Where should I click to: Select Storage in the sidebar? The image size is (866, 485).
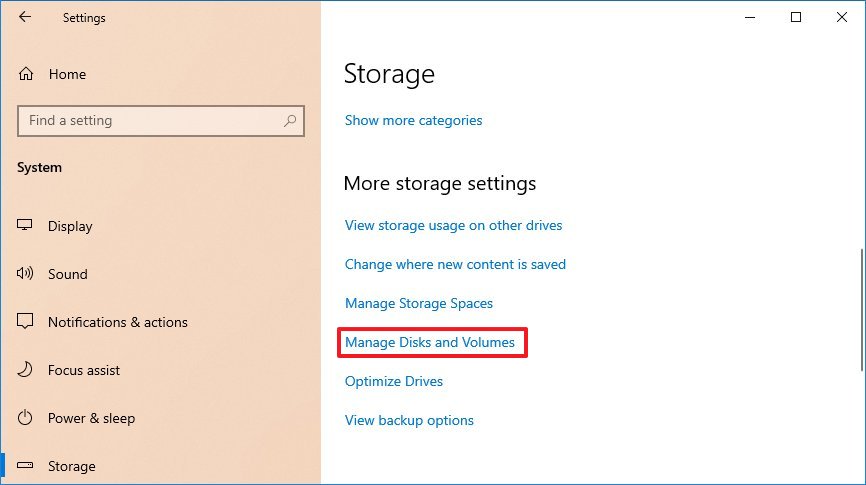point(72,466)
